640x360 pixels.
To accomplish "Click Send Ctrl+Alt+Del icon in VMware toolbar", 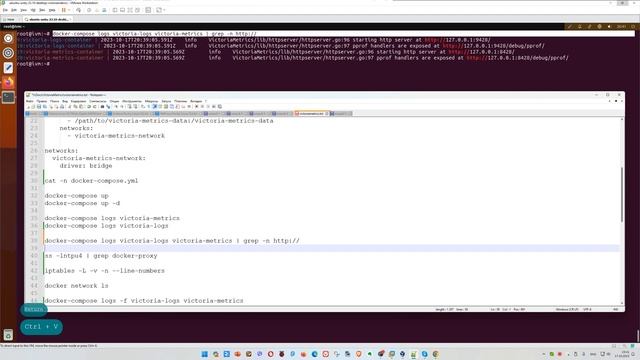I will coord(79,10).
